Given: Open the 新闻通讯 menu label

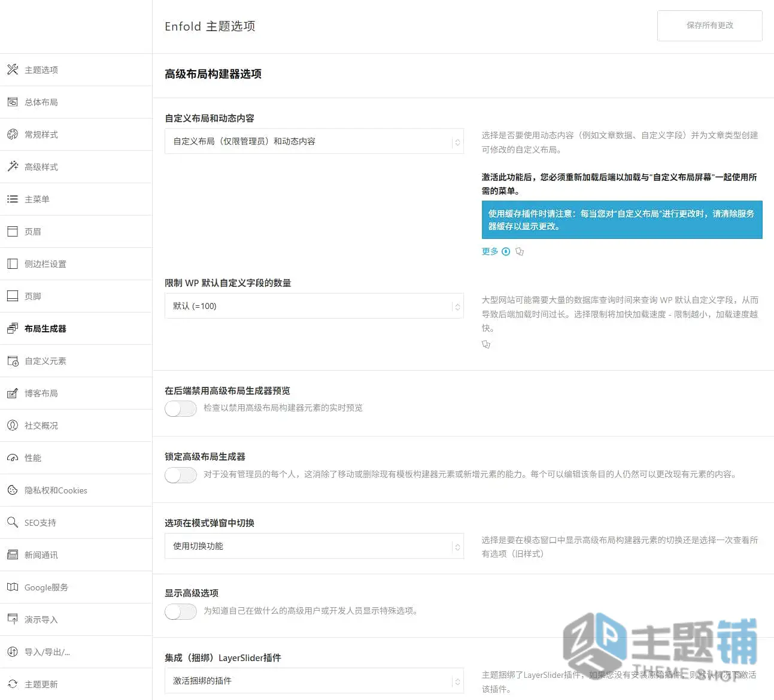Looking at the screenshot, I should pos(41,555).
